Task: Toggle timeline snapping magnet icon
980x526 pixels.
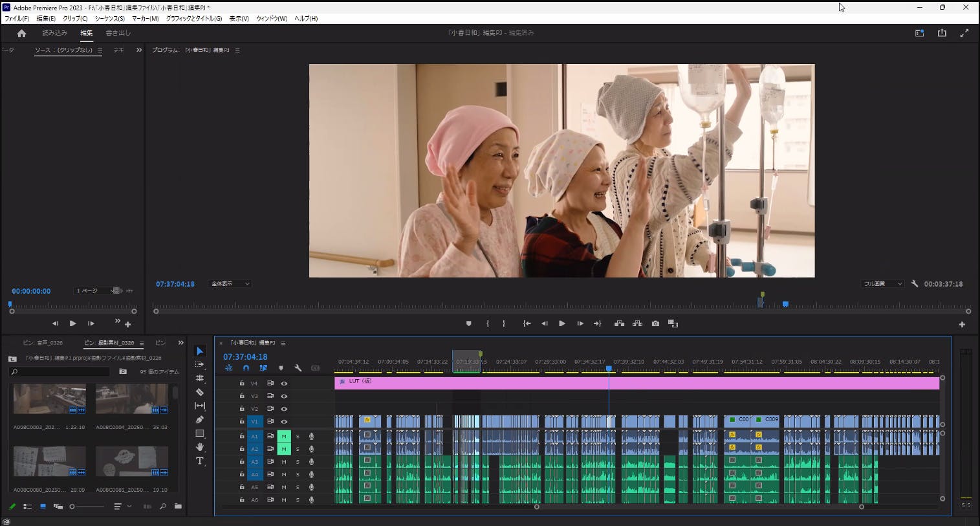Action: click(246, 368)
